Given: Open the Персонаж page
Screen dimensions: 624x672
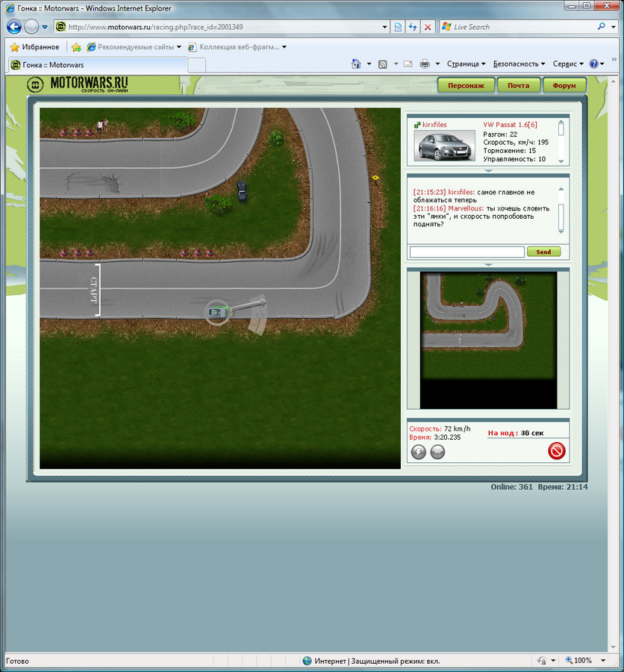Looking at the screenshot, I should (x=466, y=85).
